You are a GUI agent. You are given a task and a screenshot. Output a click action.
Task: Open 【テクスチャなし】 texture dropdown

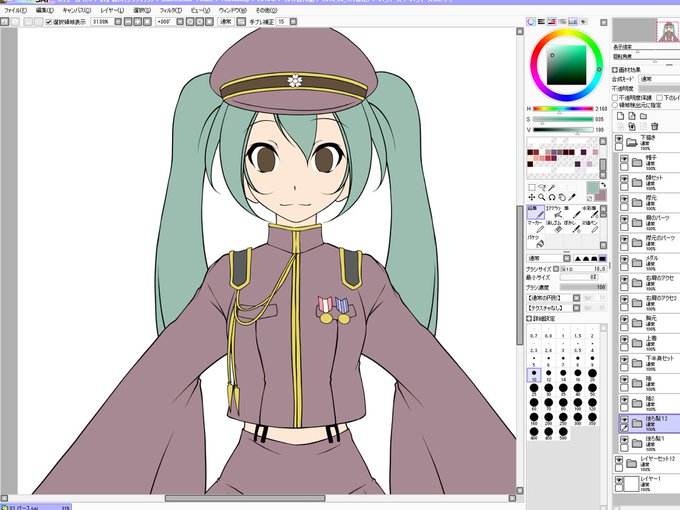pyautogui.click(x=576, y=308)
